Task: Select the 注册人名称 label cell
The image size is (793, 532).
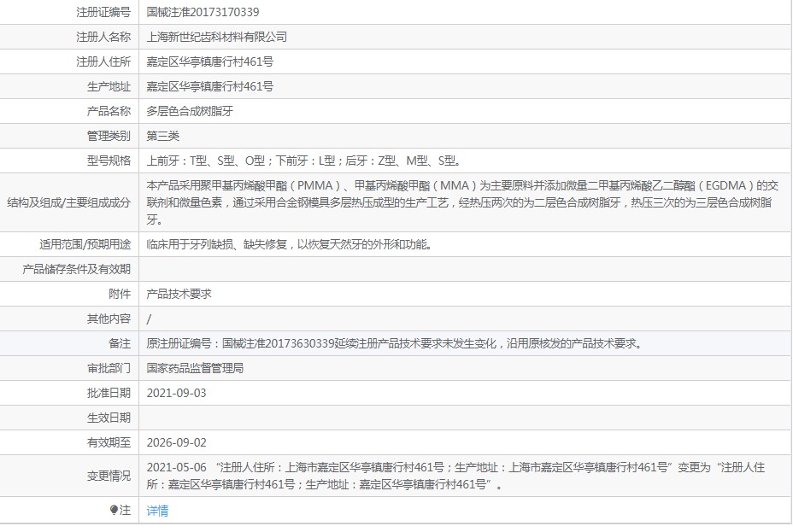Action: tap(103, 37)
